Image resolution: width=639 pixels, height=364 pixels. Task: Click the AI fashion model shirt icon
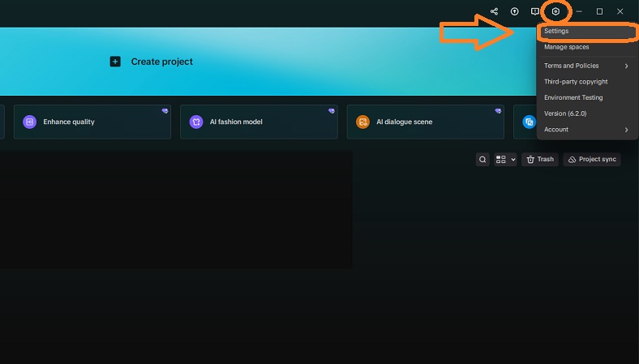point(196,122)
